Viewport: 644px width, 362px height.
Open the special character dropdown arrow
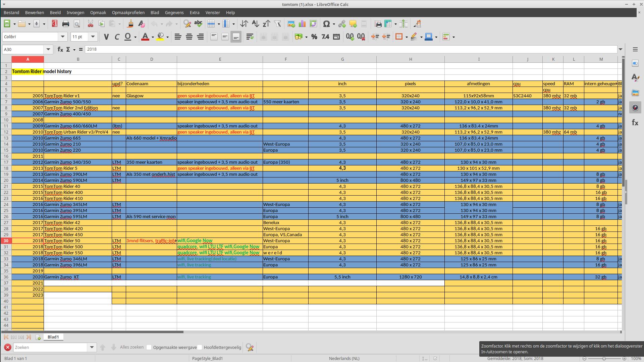click(x=334, y=24)
